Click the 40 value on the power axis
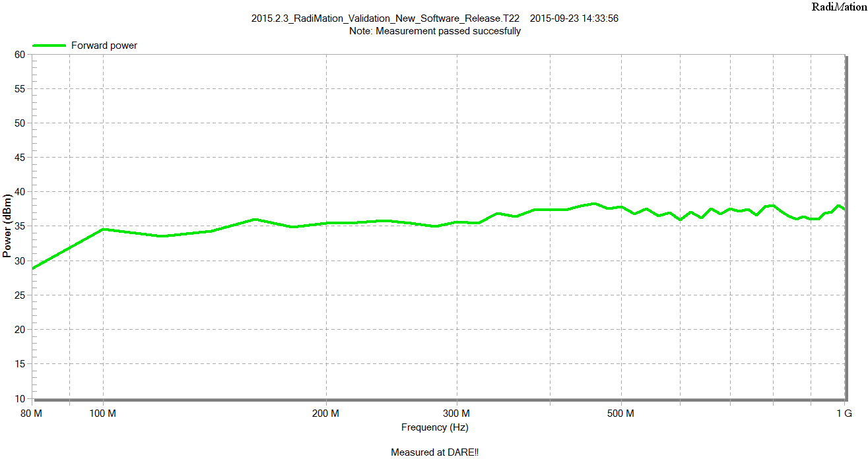 point(19,192)
